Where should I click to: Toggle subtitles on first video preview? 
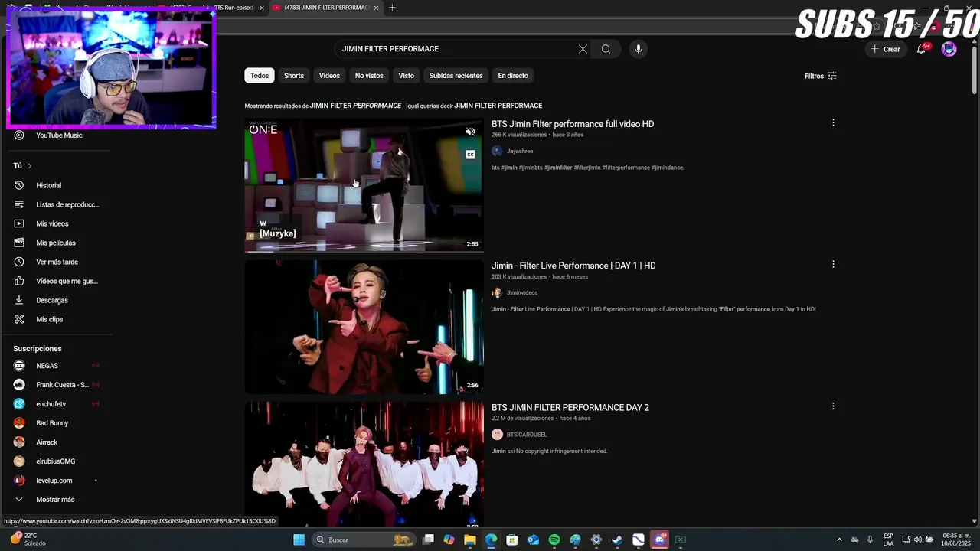[470, 155]
